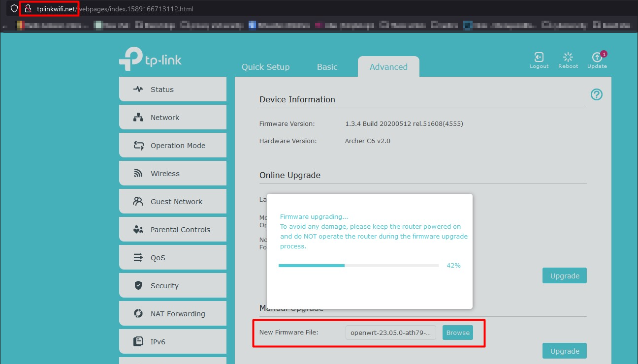Click the IPv6 document icon
This screenshot has width=638, height=364.
(x=138, y=341)
